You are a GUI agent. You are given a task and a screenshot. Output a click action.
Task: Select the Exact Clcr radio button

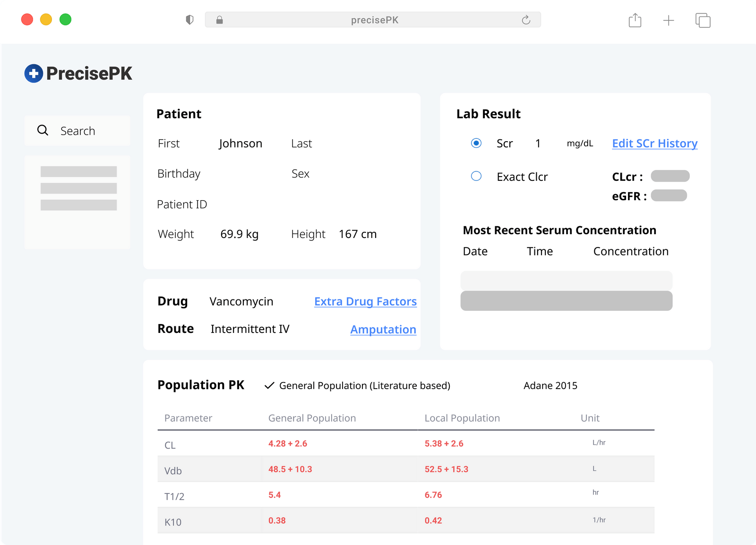pos(476,176)
